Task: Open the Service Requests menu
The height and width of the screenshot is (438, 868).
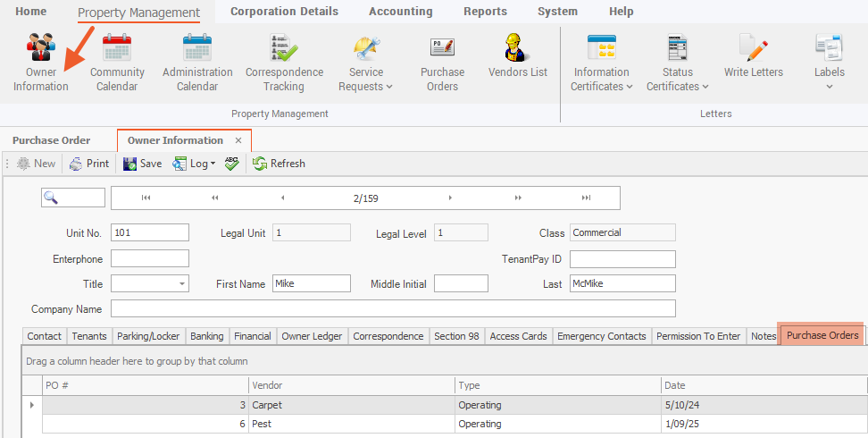Action: 365,62
